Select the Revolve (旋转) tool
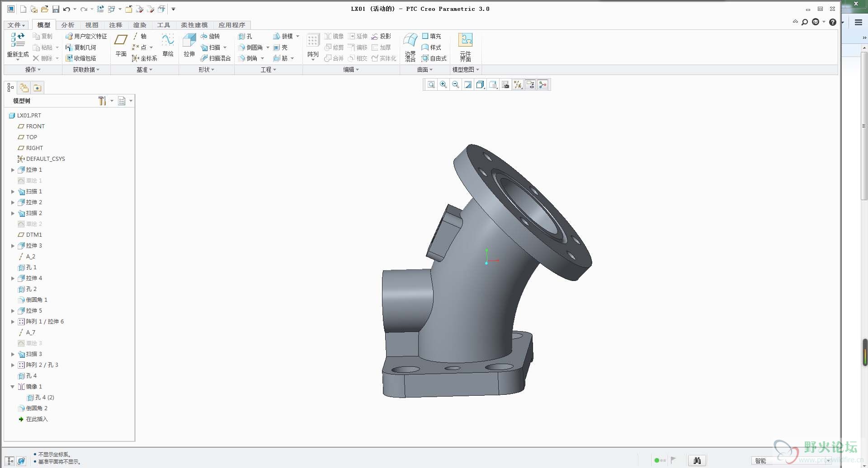Viewport: 868px width, 468px height. [x=210, y=36]
